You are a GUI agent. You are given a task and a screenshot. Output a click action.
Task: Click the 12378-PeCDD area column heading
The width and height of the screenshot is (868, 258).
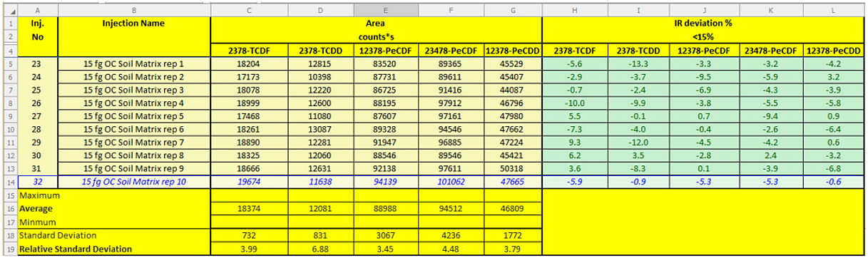pyautogui.click(x=513, y=51)
